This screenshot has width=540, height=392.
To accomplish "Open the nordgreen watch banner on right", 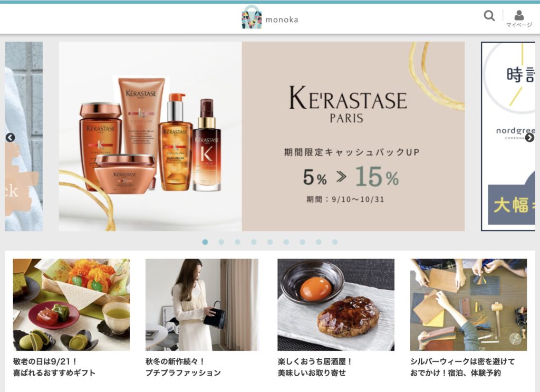I will 508,137.
